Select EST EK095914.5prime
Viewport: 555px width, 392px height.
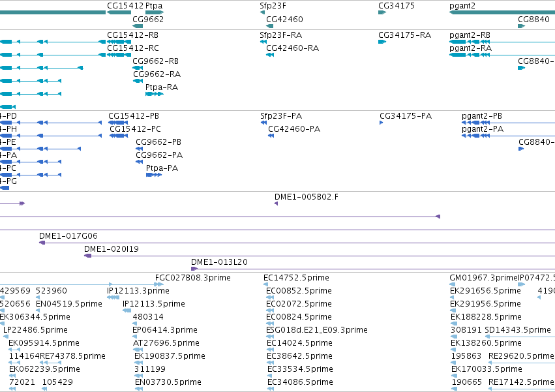tap(44, 343)
